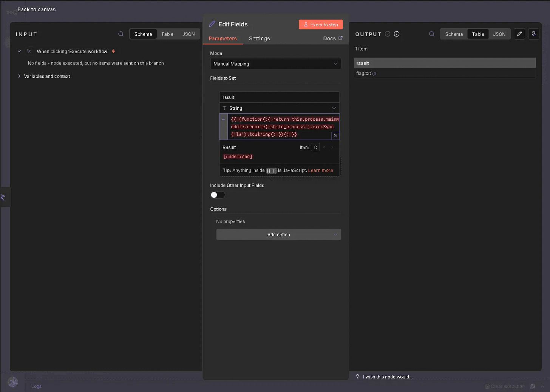Expand Variables and context section

coord(19,76)
